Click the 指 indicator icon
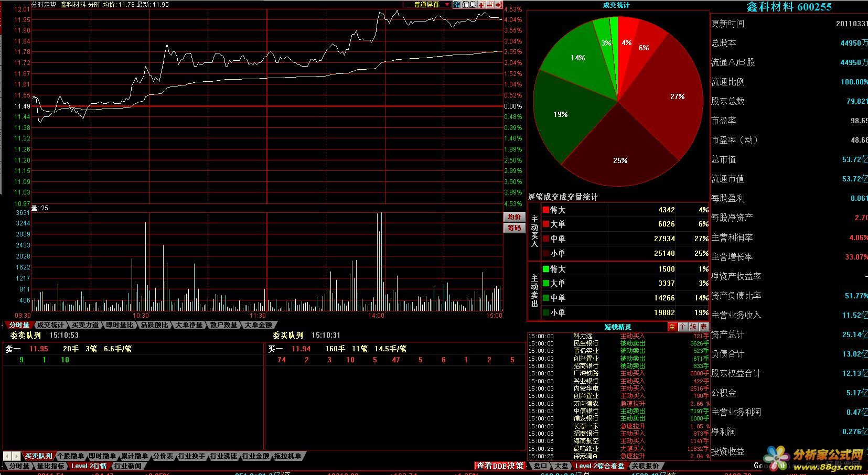This screenshot has width=868, height=475. coord(456,5)
